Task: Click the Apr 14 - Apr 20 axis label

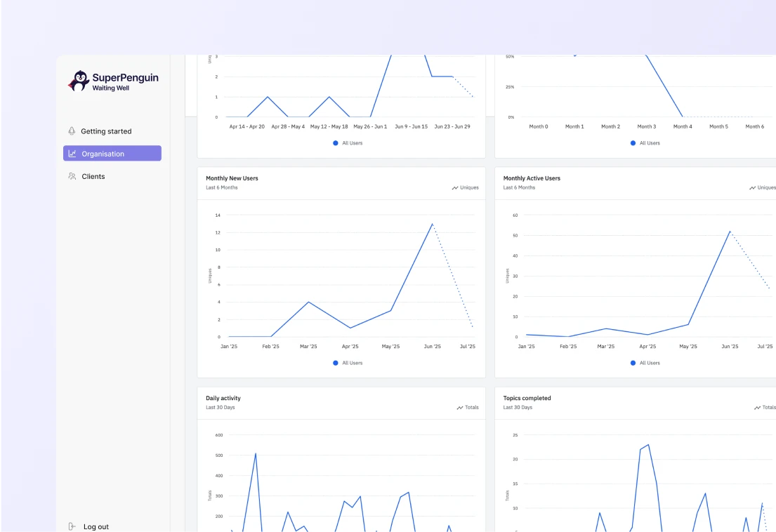Action: [247, 126]
